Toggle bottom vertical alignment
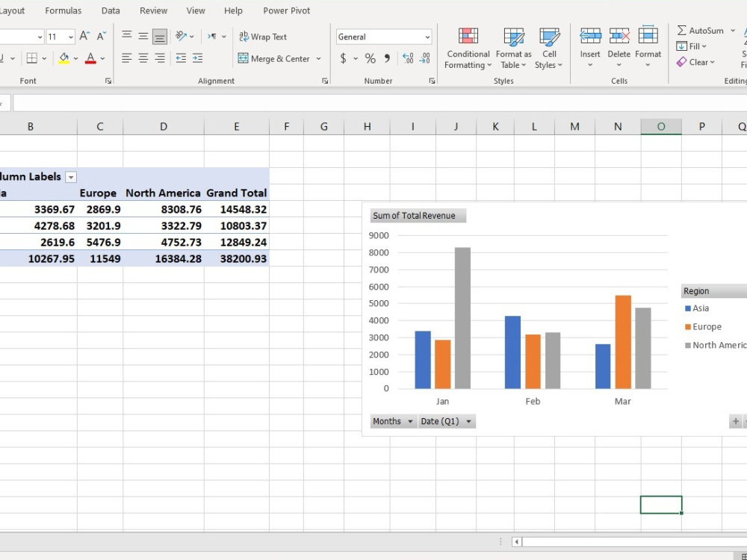This screenshot has height=560, width=747. [x=160, y=37]
